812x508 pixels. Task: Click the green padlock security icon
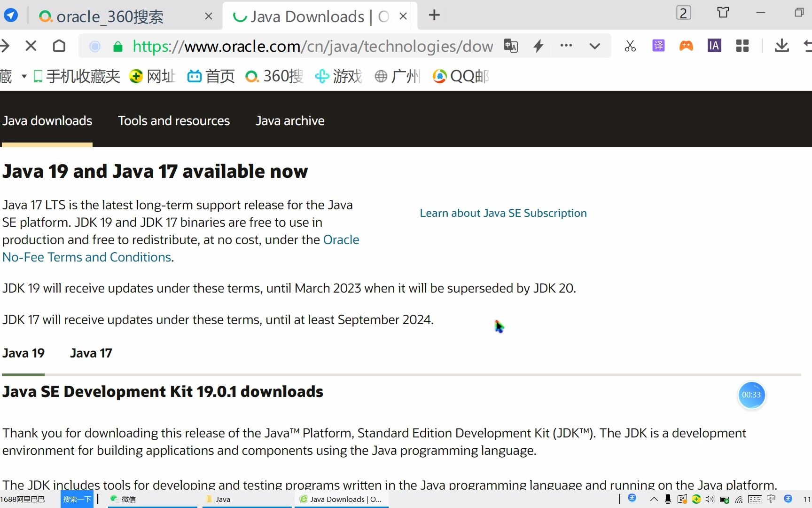coord(118,46)
